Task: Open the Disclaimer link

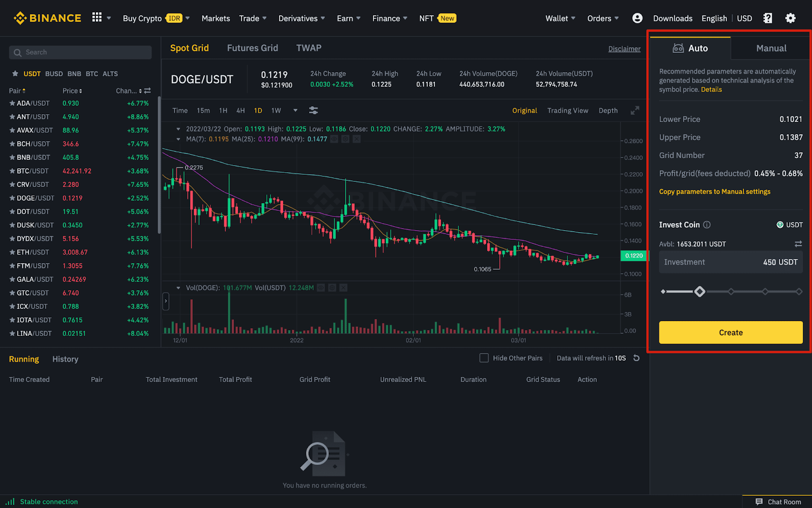Action: 624,49
